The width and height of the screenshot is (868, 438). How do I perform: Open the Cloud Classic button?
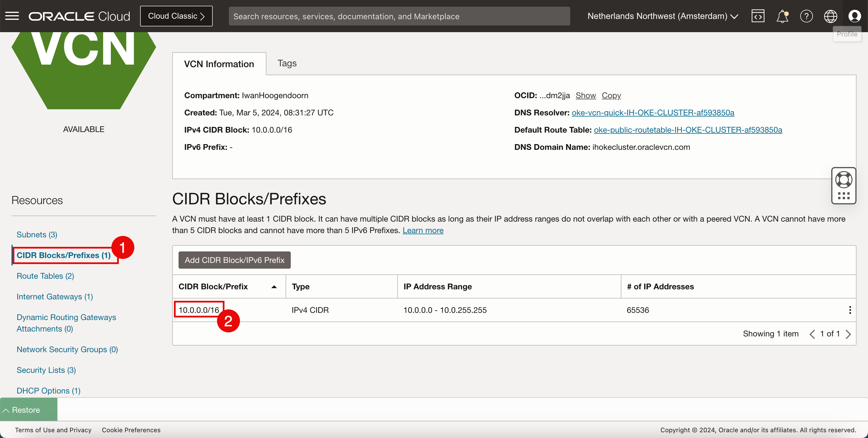click(176, 16)
